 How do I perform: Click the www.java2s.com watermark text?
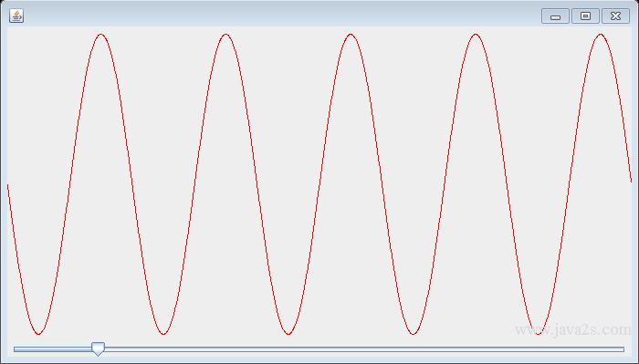pos(573,330)
